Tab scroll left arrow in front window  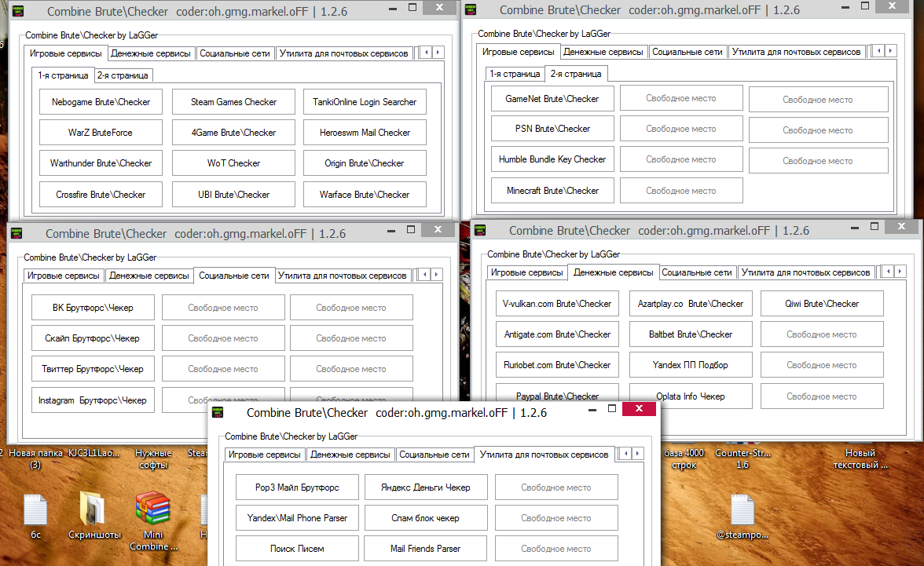625,454
